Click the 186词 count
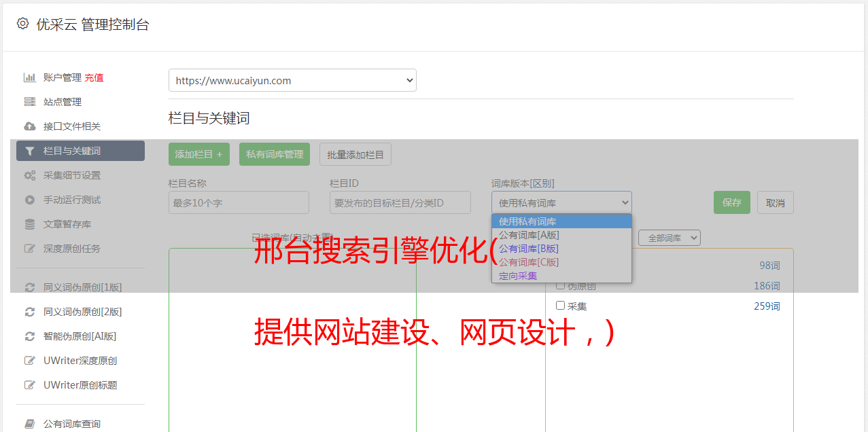This screenshot has width=868, height=432. click(x=767, y=286)
